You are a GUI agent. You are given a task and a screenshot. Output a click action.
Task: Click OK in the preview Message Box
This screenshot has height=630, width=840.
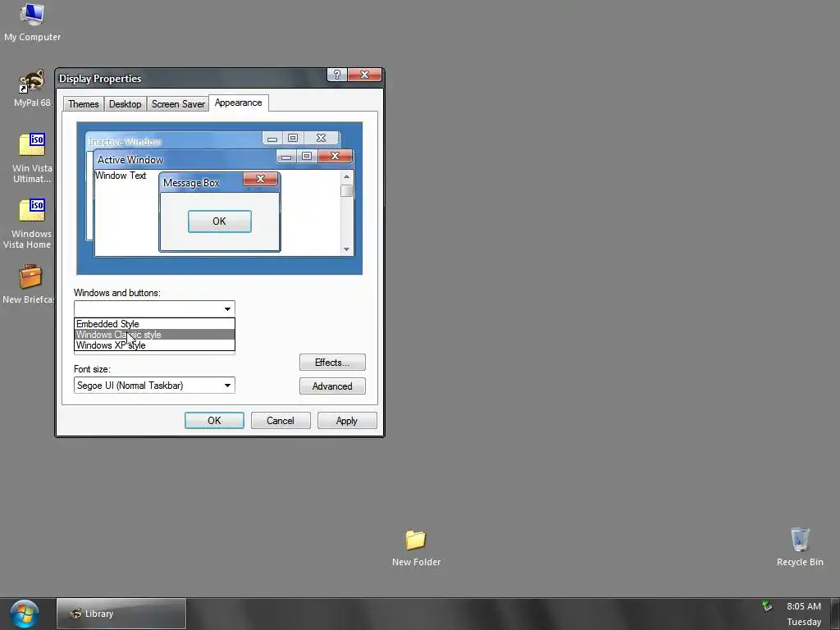point(220,221)
